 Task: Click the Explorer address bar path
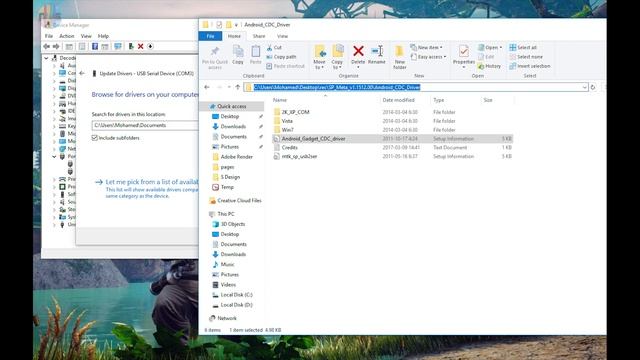[416, 87]
